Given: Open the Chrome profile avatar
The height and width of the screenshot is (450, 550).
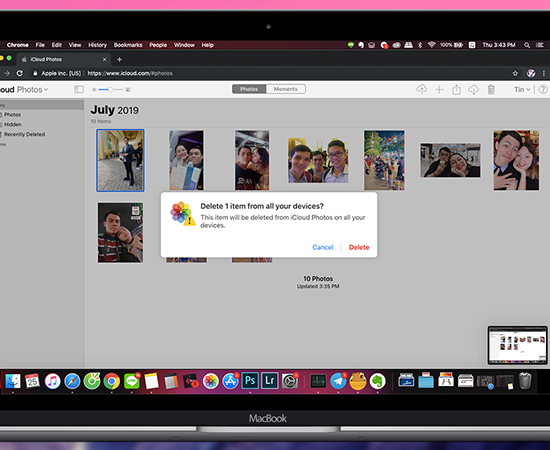Looking at the screenshot, I should (531, 73).
